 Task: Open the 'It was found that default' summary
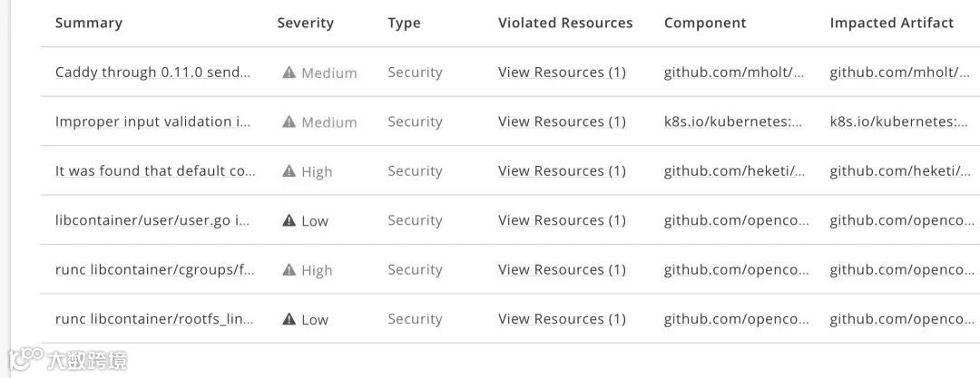155,171
